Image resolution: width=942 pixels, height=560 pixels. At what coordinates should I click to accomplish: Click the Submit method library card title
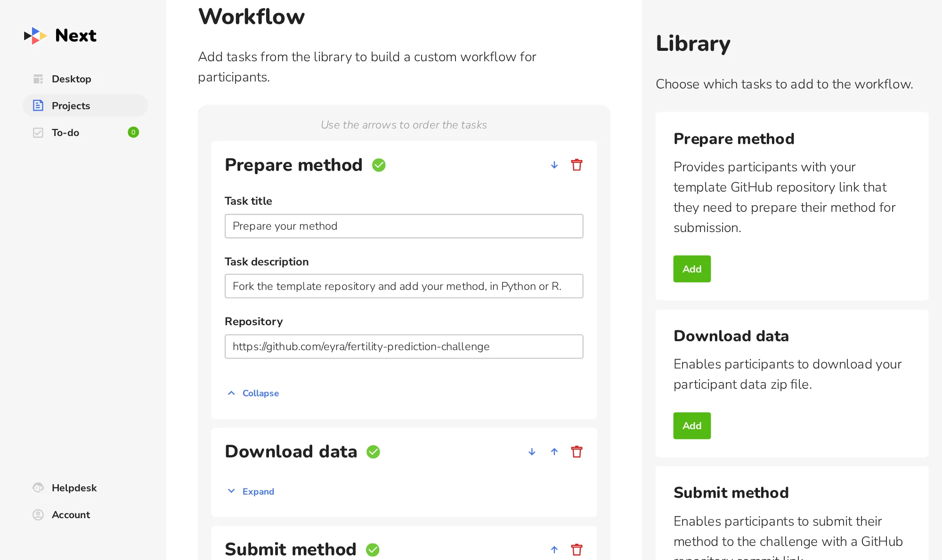pyautogui.click(x=731, y=493)
